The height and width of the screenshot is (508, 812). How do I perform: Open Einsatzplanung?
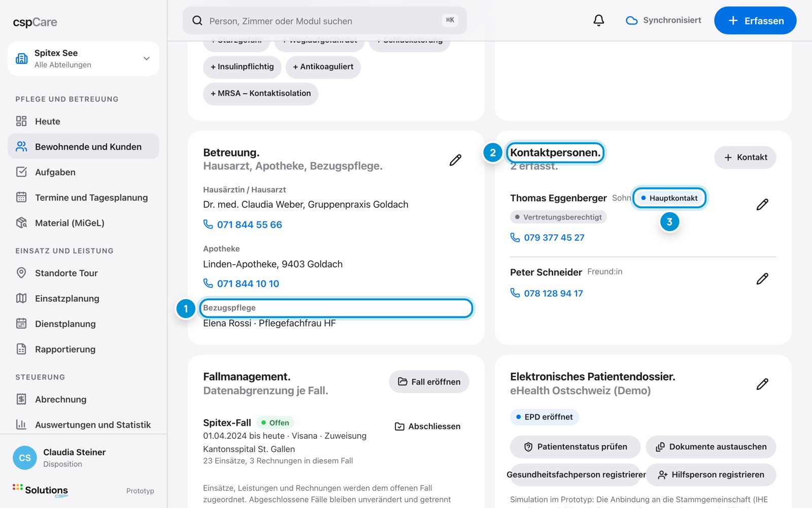(x=83, y=299)
